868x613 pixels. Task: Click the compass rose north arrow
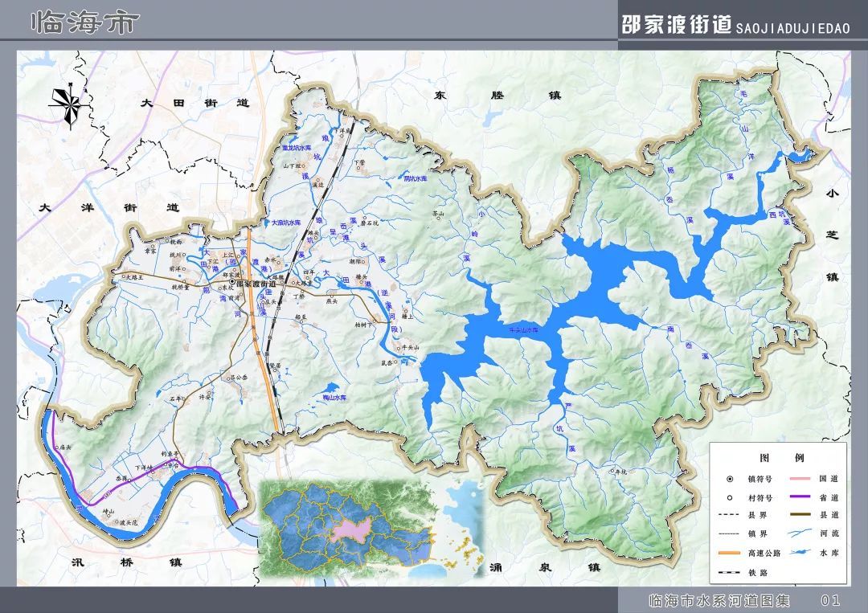[x=70, y=105]
